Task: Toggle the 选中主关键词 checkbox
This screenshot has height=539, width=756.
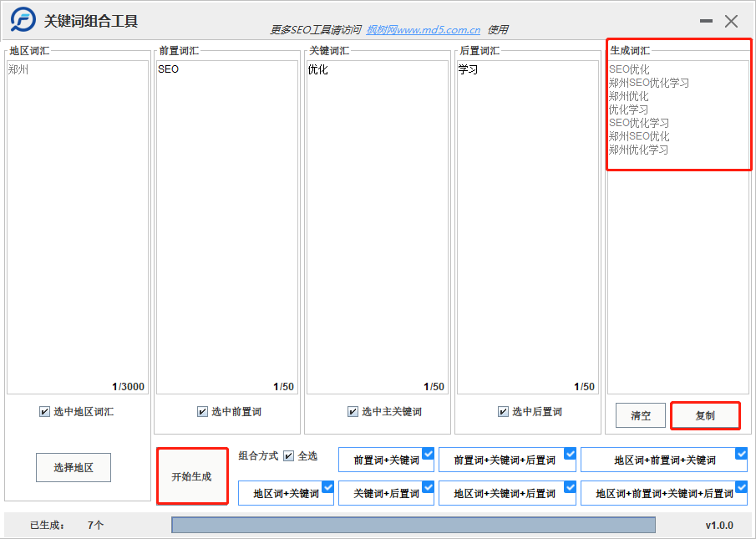Action: (353, 411)
